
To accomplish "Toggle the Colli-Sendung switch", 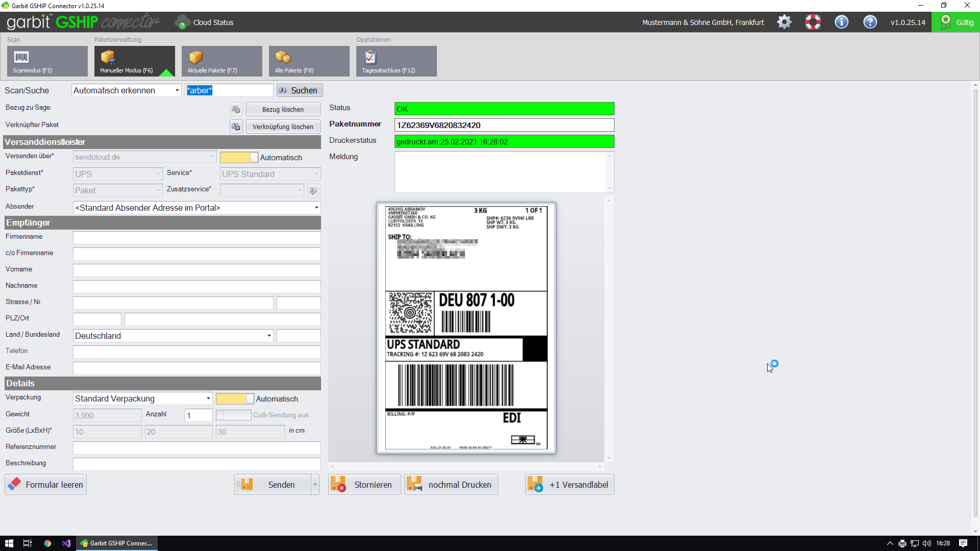I will tap(234, 415).
